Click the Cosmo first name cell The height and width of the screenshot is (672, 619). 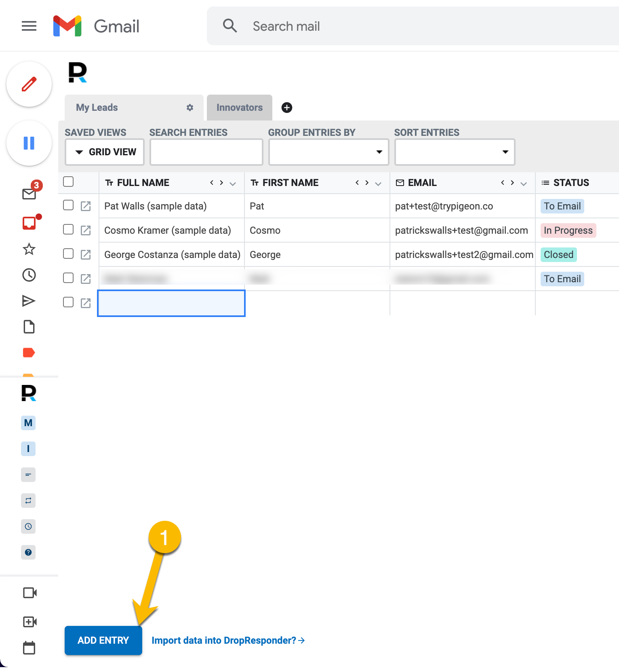tap(317, 230)
